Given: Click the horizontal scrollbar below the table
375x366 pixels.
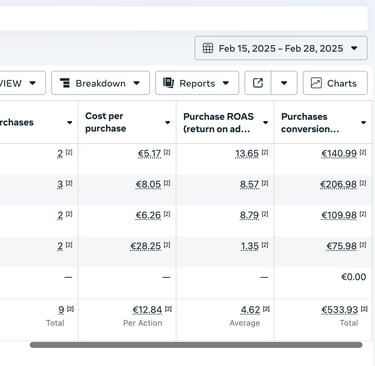Looking at the screenshot, I should click(x=196, y=345).
